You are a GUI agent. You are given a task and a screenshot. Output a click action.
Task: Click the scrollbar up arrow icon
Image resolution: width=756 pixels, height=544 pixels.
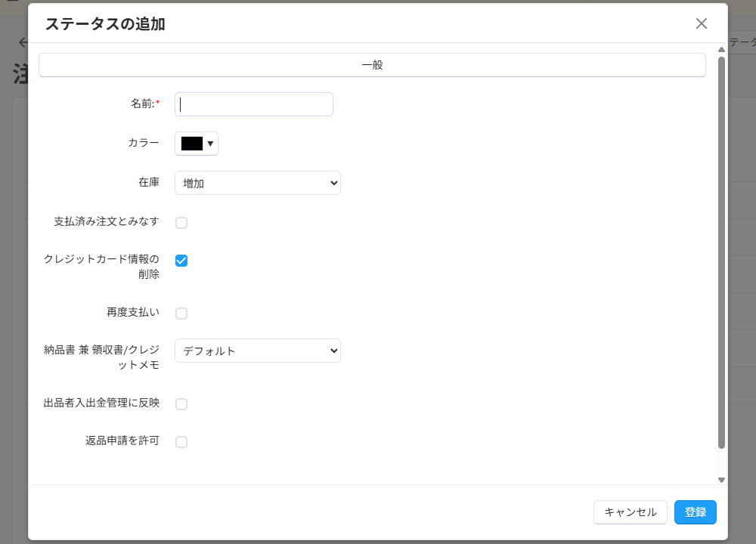[721, 50]
